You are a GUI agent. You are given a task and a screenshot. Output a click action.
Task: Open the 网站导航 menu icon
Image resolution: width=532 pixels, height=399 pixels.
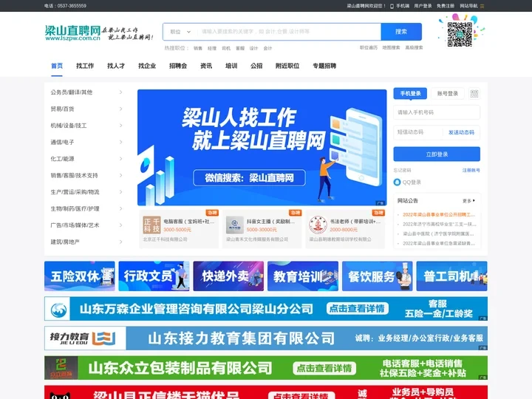pyautogui.click(x=482, y=6)
